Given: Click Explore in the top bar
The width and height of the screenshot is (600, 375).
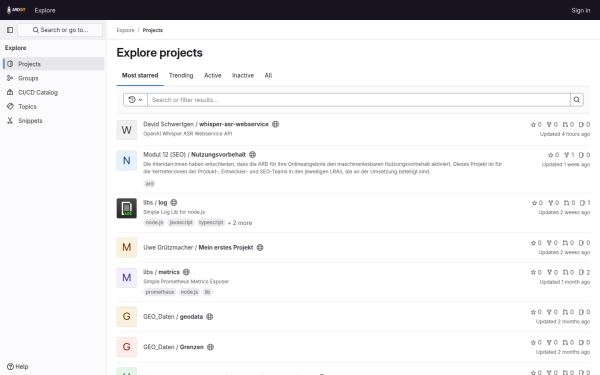Looking at the screenshot, I should click(x=45, y=10).
